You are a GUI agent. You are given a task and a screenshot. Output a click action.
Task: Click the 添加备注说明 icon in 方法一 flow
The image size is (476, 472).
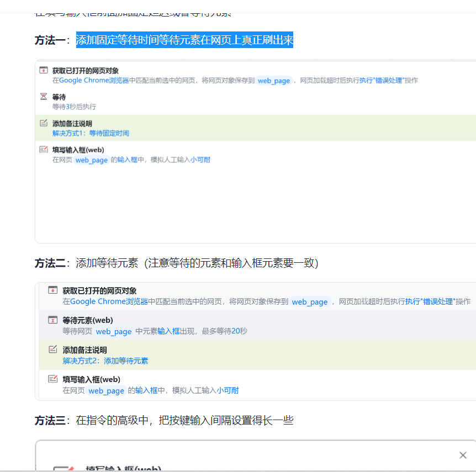[x=44, y=123]
